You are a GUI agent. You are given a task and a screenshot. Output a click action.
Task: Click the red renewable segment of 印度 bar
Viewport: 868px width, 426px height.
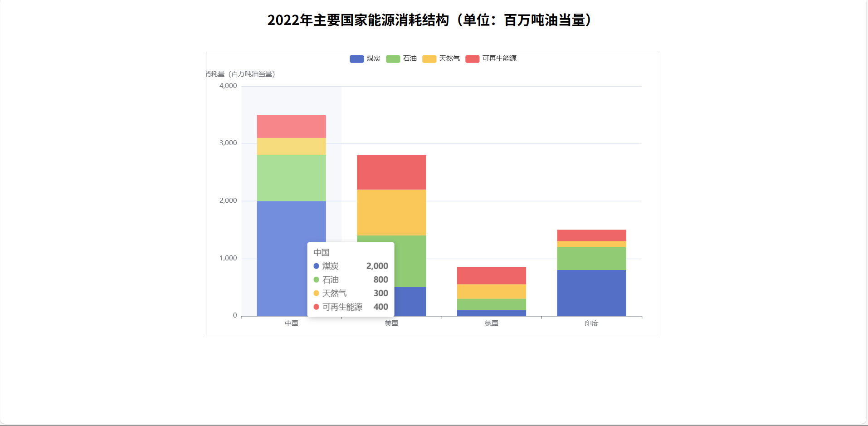[591, 235]
